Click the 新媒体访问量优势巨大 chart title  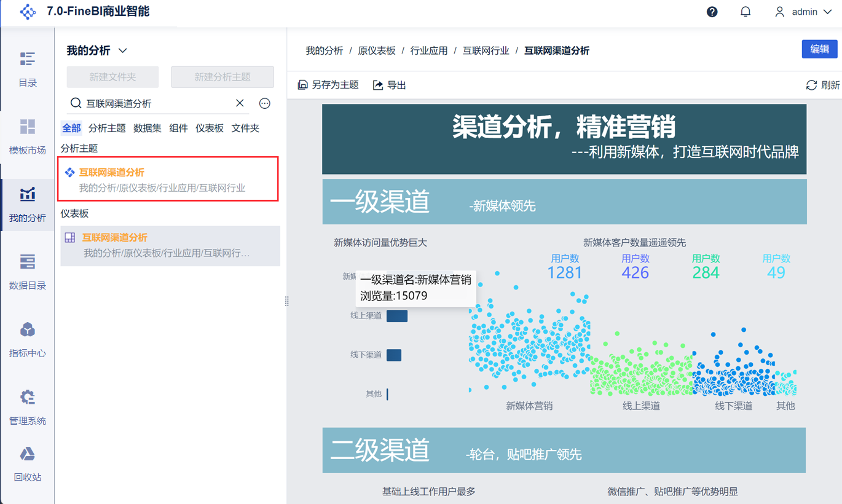[x=380, y=243]
